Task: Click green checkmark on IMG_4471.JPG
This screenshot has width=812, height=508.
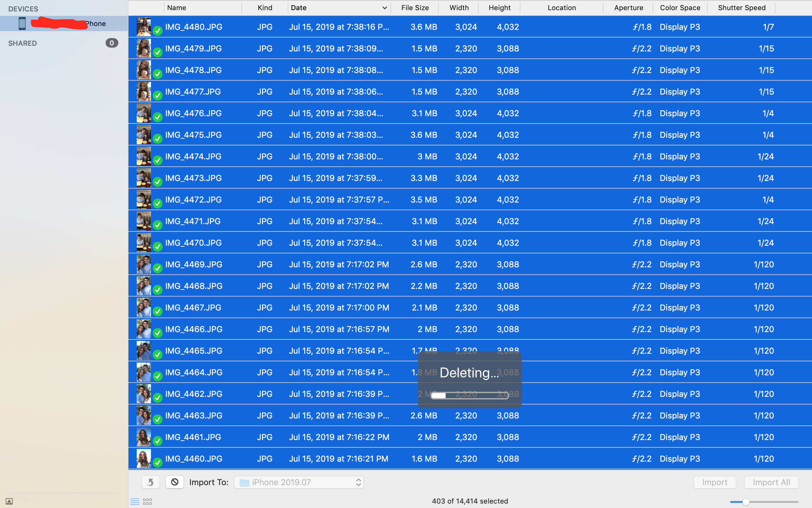Action: coord(158,225)
